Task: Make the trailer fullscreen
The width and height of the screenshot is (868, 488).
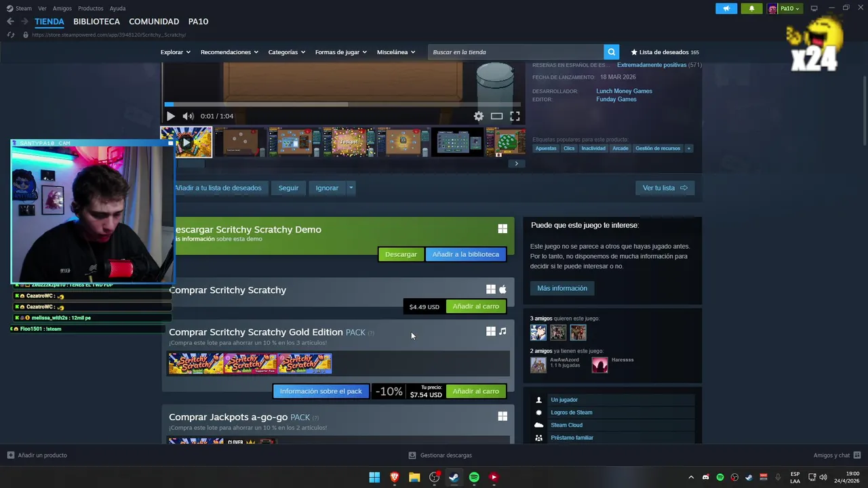Action: [515, 116]
